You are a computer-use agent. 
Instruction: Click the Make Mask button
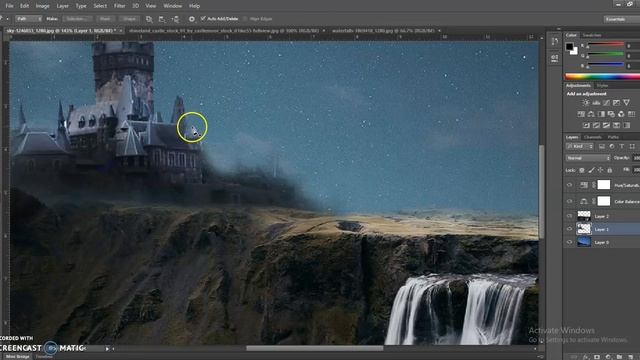(x=105, y=19)
